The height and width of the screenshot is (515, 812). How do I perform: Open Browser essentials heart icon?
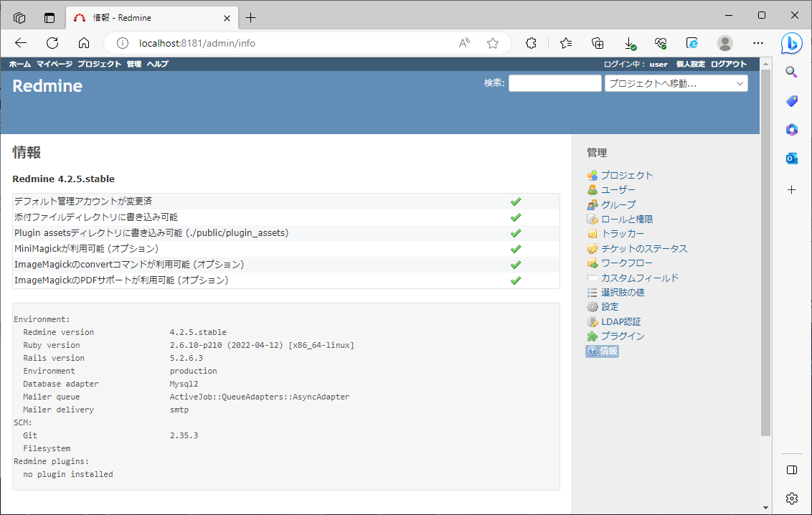point(660,43)
